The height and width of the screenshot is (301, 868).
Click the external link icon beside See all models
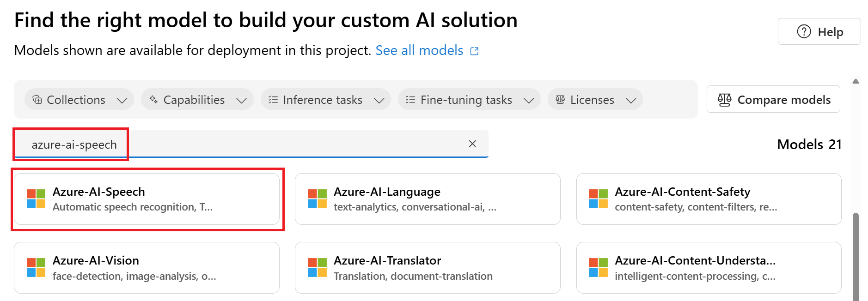pos(474,51)
